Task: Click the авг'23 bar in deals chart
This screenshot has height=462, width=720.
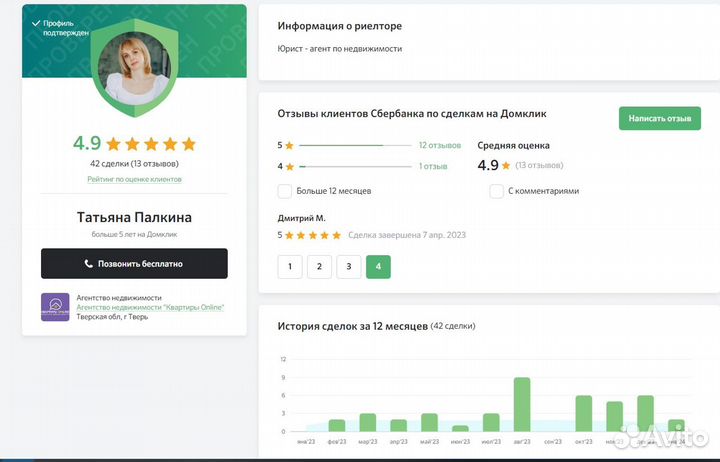Action: click(522, 405)
